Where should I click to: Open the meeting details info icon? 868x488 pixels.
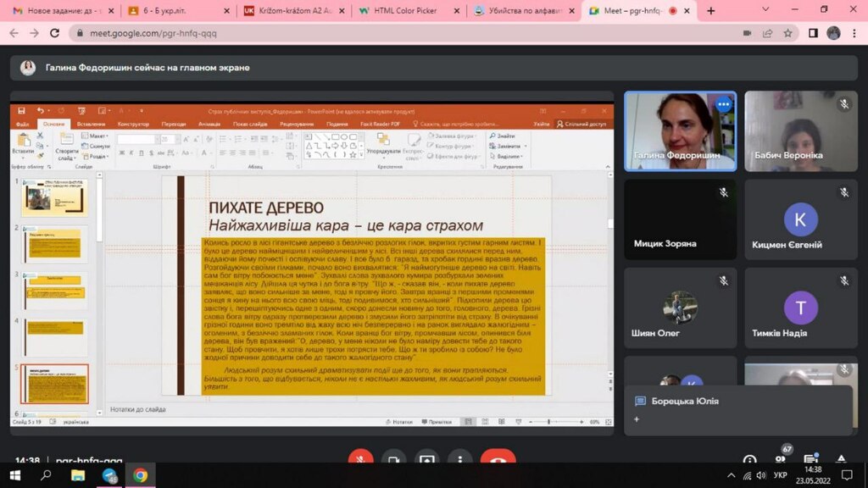749,460
